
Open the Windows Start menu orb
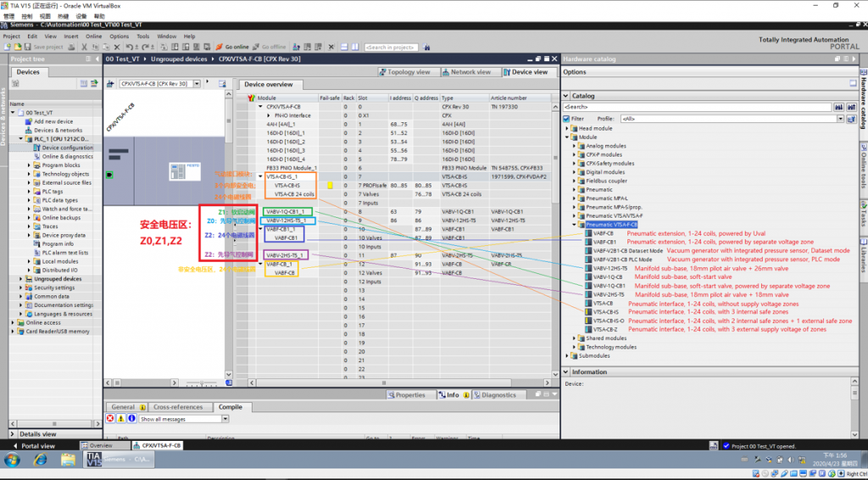[12, 460]
